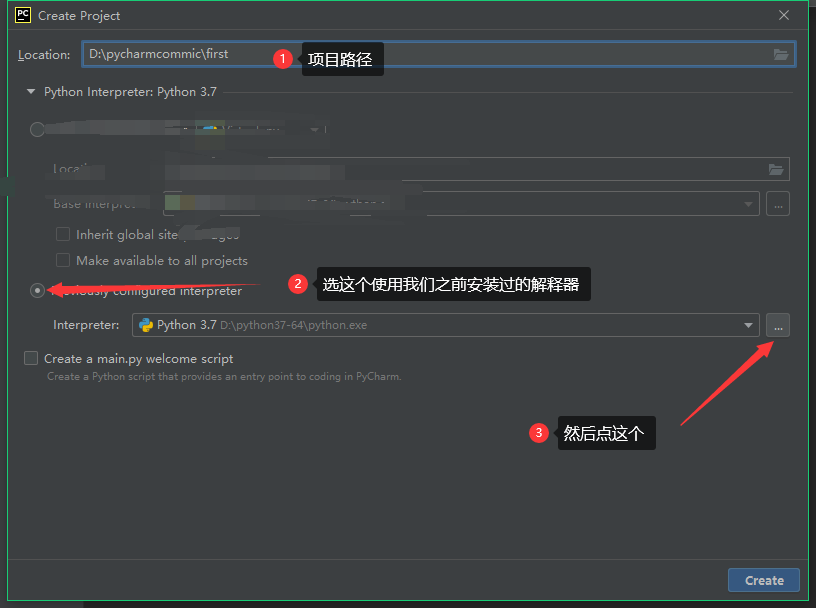The height and width of the screenshot is (608, 816).
Task: Click the ellipsis button next to Interpreter dropdown
Action: (778, 325)
